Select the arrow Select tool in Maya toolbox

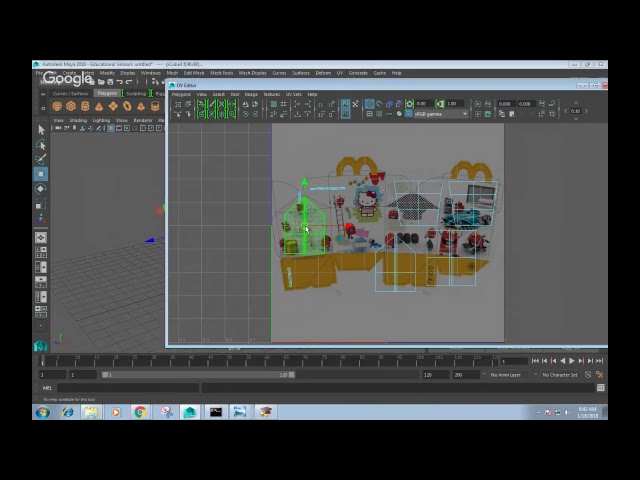(x=41, y=130)
